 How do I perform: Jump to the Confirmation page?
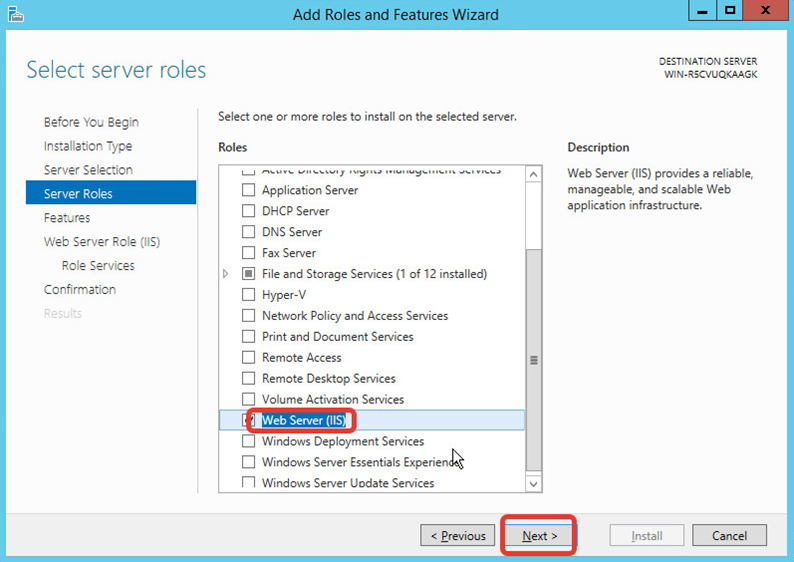pos(80,290)
